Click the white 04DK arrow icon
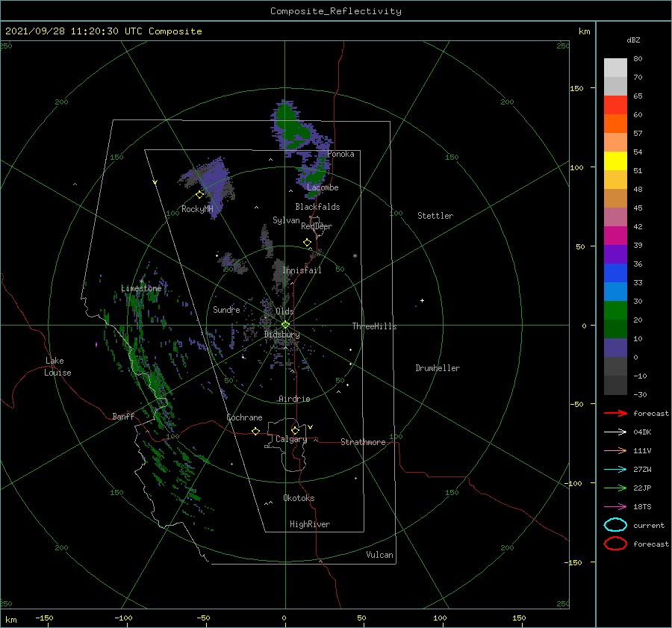 point(615,432)
